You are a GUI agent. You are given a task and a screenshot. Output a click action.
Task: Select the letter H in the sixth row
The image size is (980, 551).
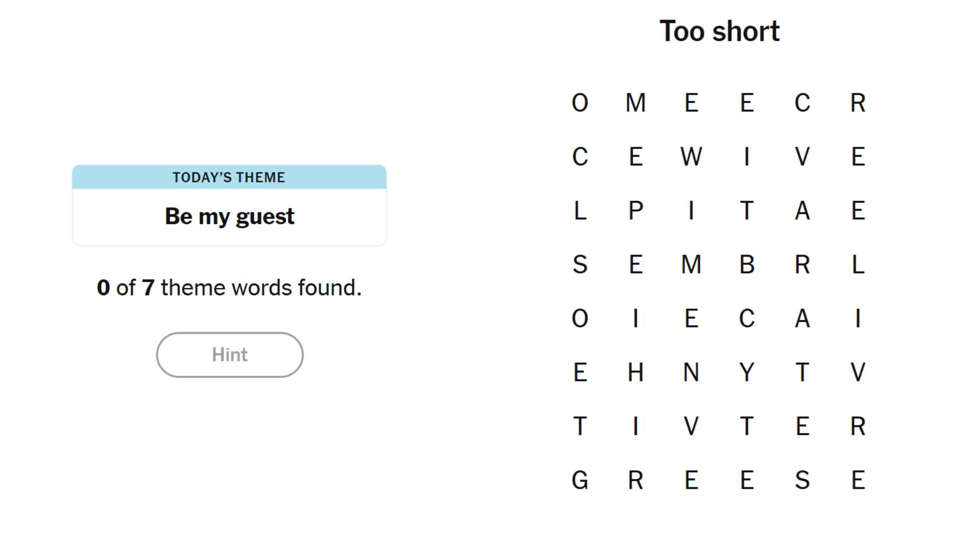tap(636, 373)
